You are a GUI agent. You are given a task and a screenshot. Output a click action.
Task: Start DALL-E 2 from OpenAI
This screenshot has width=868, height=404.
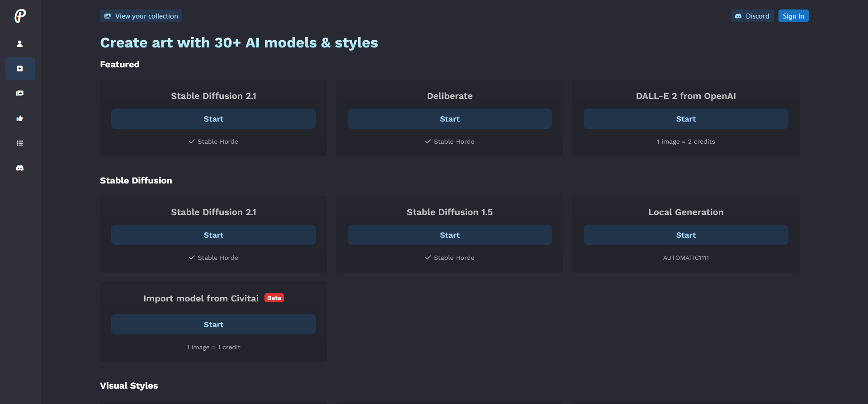pos(685,119)
